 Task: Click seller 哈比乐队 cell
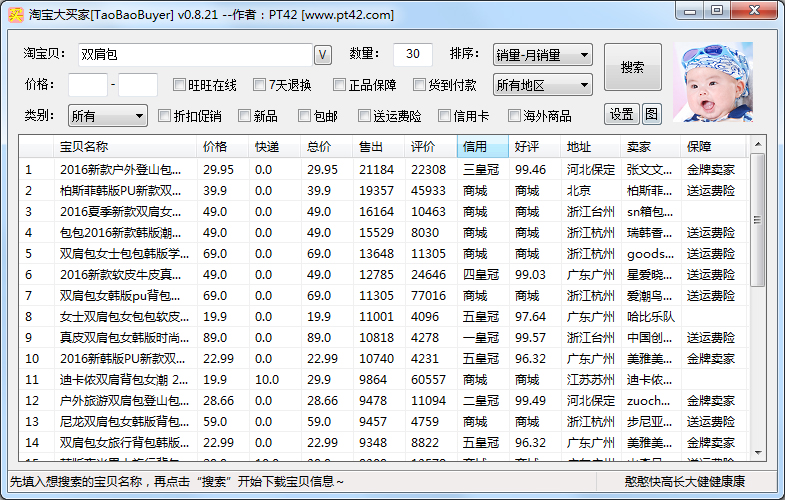point(650,317)
